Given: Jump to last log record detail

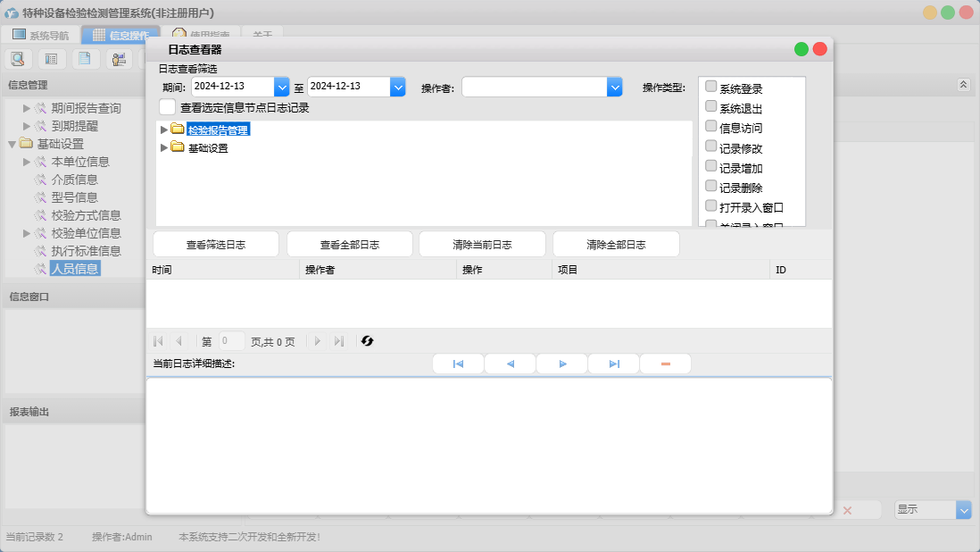Looking at the screenshot, I should 614,364.
